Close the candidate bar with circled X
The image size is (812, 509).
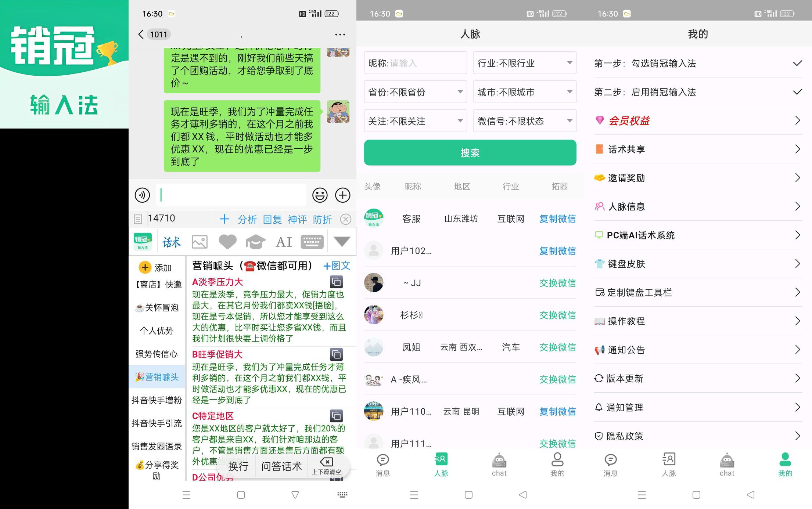[x=345, y=219]
